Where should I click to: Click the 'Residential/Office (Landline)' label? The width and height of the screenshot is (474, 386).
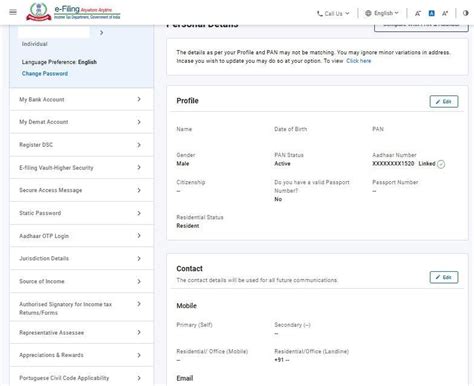coord(311,351)
